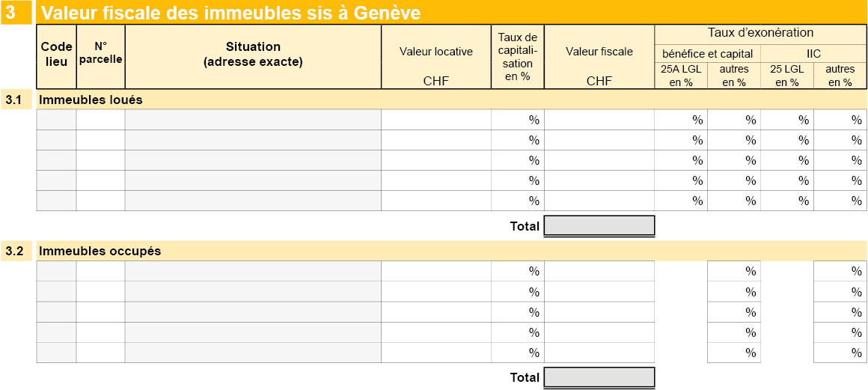This screenshot has width=868, height=390.
Task: Click the last Valeur fiscale field under Immeubles occupés
Action: [x=599, y=353]
